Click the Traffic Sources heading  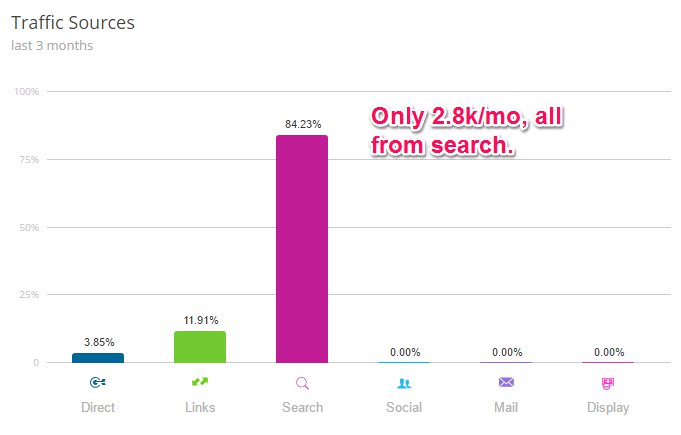coord(73,23)
